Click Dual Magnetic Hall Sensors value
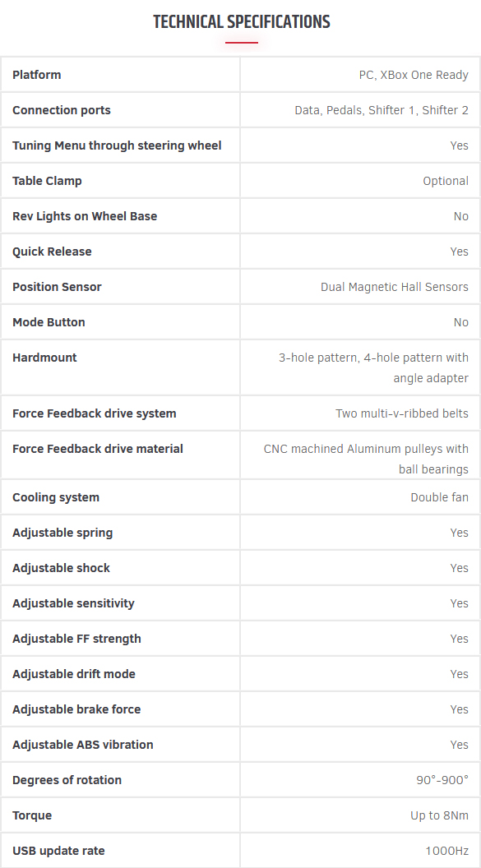 pyautogui.click(x=394, y=287)
